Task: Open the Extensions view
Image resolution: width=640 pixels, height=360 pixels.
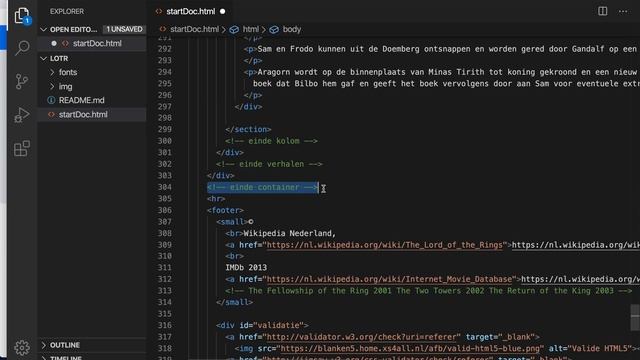Action: 22,149
